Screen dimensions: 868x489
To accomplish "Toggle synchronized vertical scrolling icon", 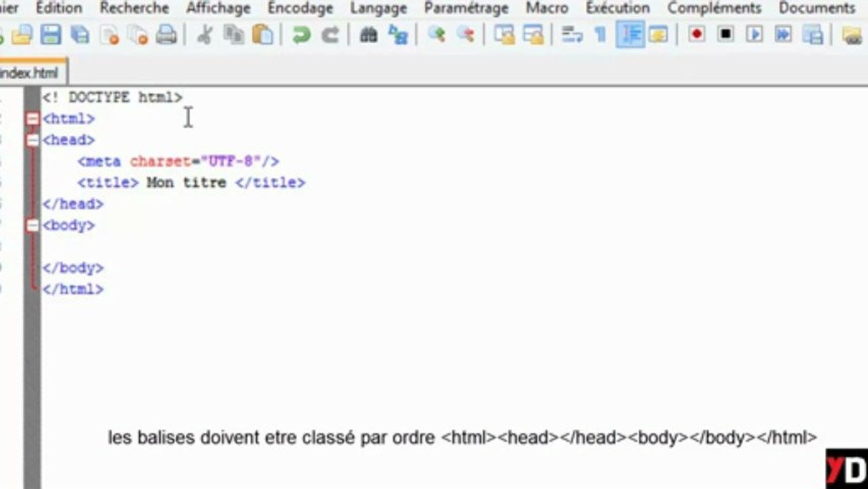I will (x=504, y=34).
